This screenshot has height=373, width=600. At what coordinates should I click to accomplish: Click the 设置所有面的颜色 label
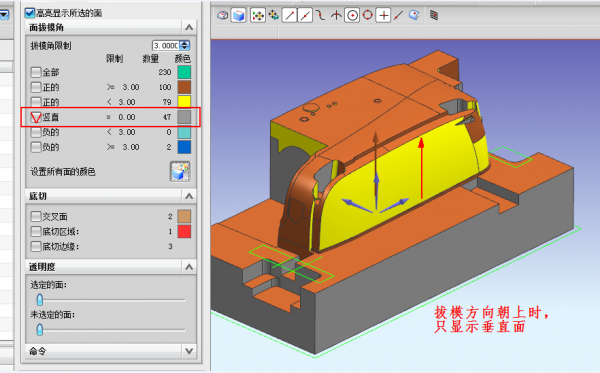[x=63, y=172]
